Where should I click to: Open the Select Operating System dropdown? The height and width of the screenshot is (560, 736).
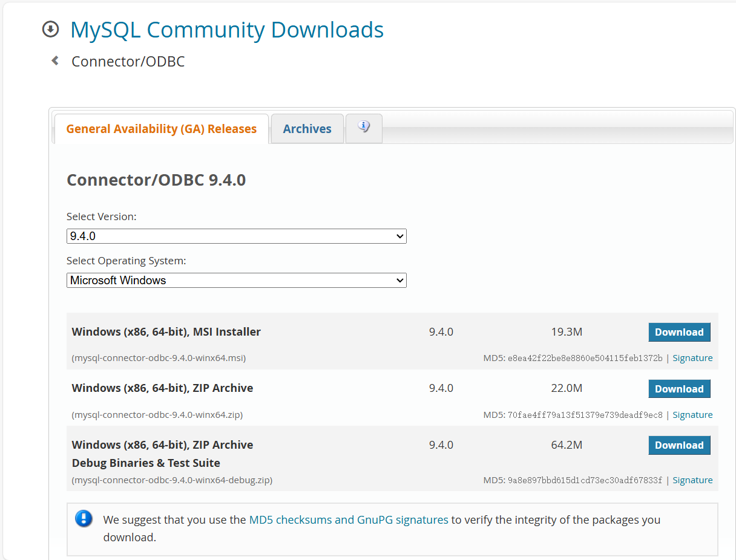(x=236, y=280)
